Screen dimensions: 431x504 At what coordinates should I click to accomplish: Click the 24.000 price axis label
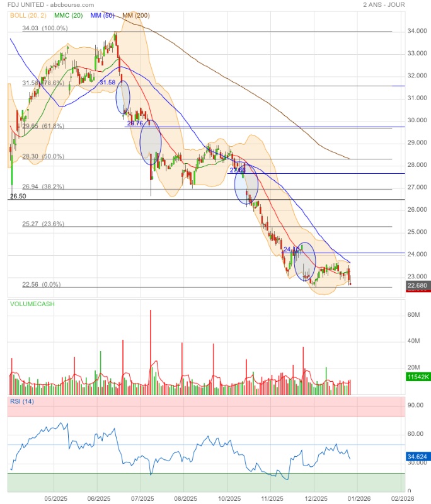tap(417, 255)
